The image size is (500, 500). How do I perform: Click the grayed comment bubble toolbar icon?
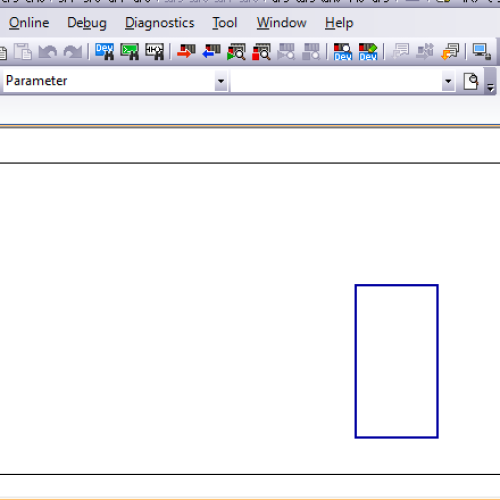point(400,52)
